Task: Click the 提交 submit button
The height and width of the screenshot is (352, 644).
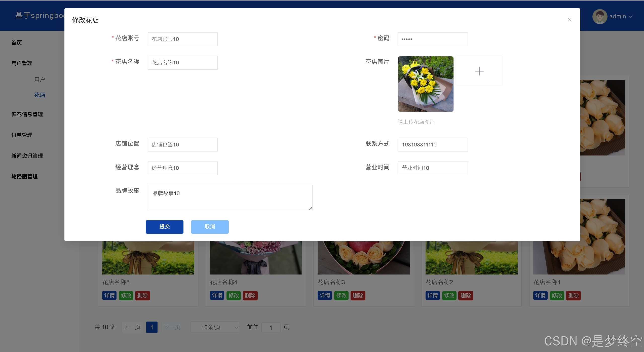Action: (164, 227)
